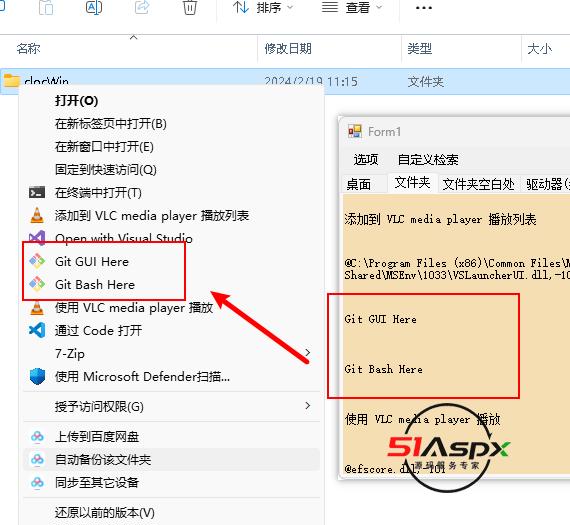Click the VS Code icon in menu
This screenshot has width=570, height=525.
(37, 330)
